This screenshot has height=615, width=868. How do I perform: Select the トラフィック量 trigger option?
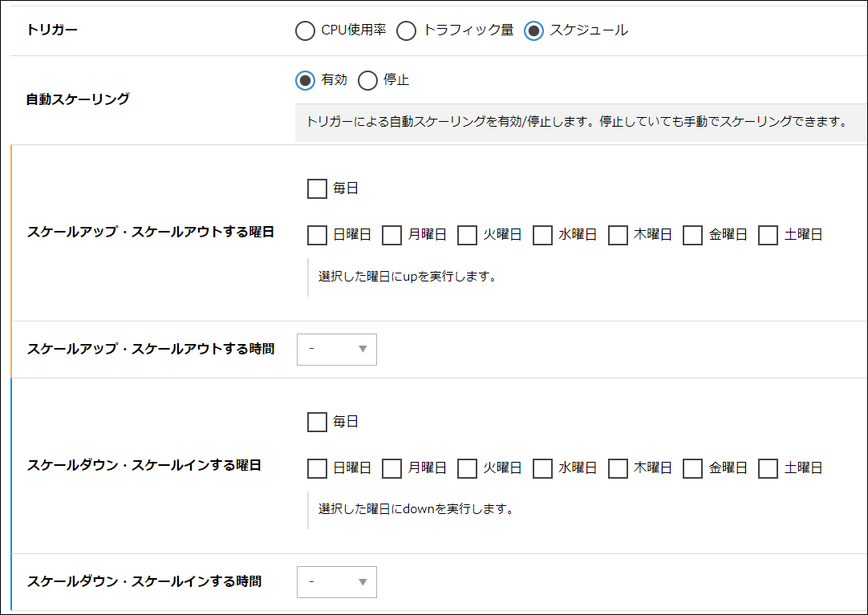point(407,31)
